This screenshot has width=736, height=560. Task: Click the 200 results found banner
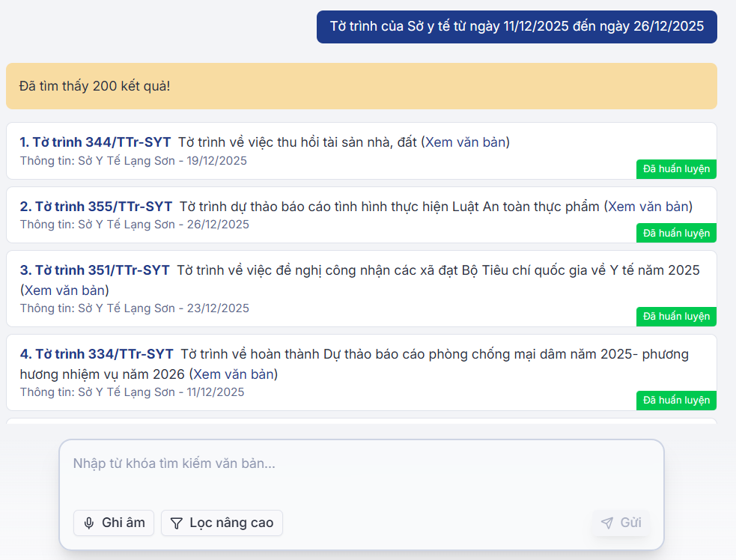361,86
